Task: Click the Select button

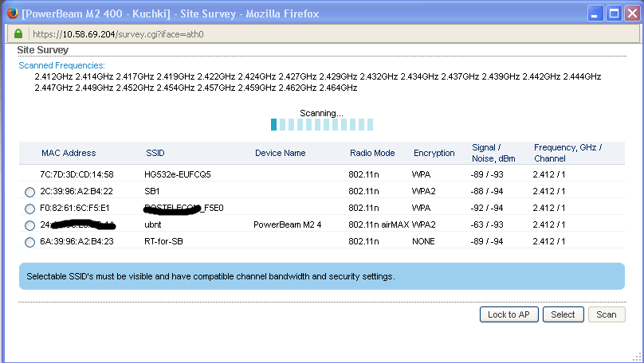Action: (x=563, y=314)
